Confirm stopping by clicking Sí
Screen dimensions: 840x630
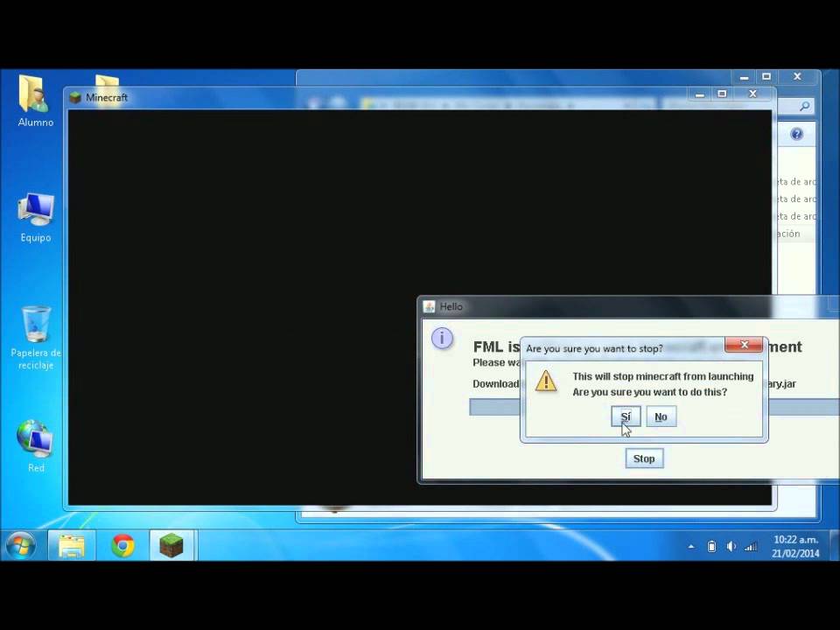pyautogui.click(x=626, y=416)
